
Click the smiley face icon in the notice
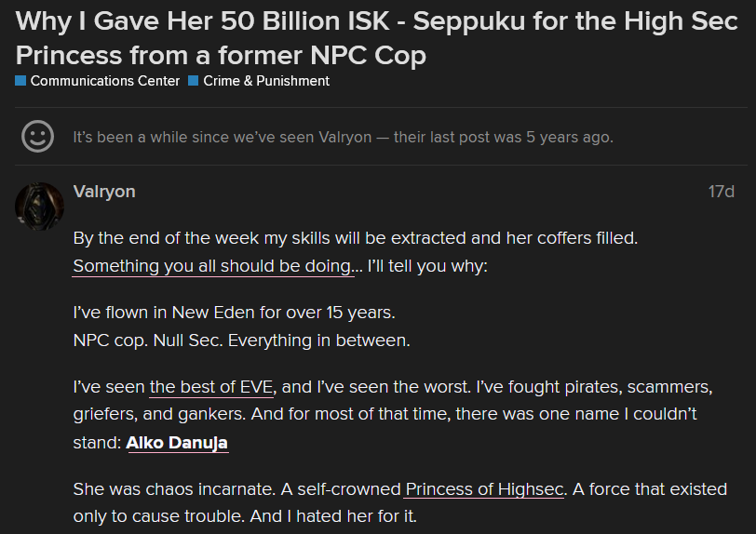click(x=37, y=137)
